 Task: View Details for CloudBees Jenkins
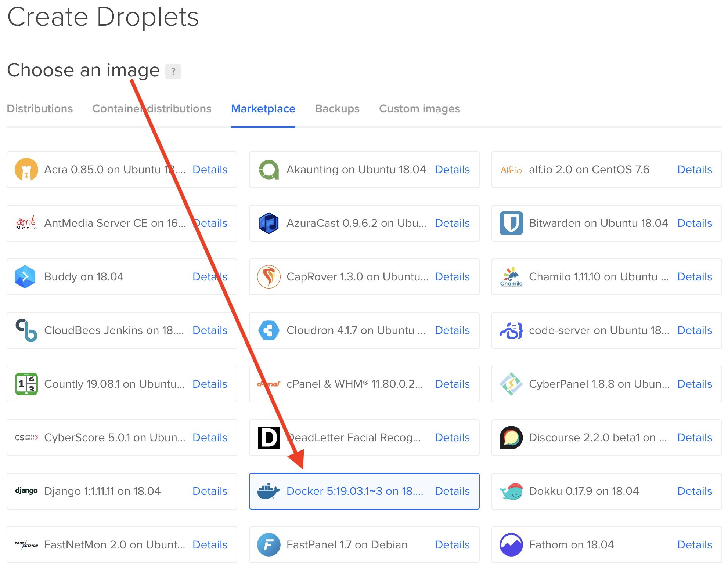(210, 330)
